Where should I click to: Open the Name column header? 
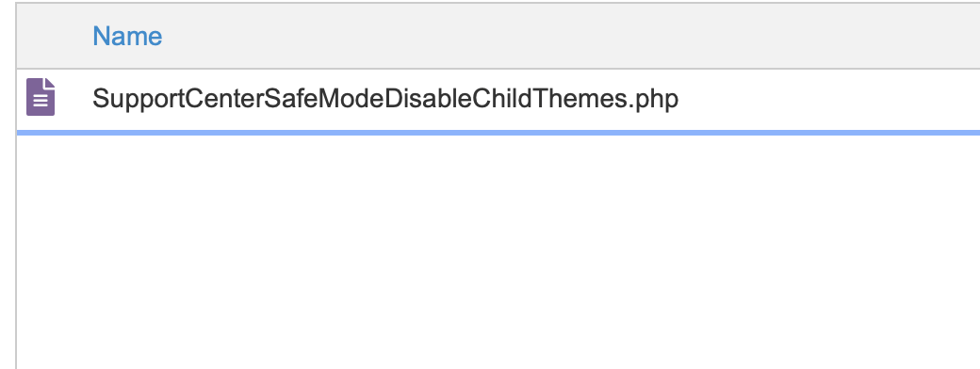127,36
